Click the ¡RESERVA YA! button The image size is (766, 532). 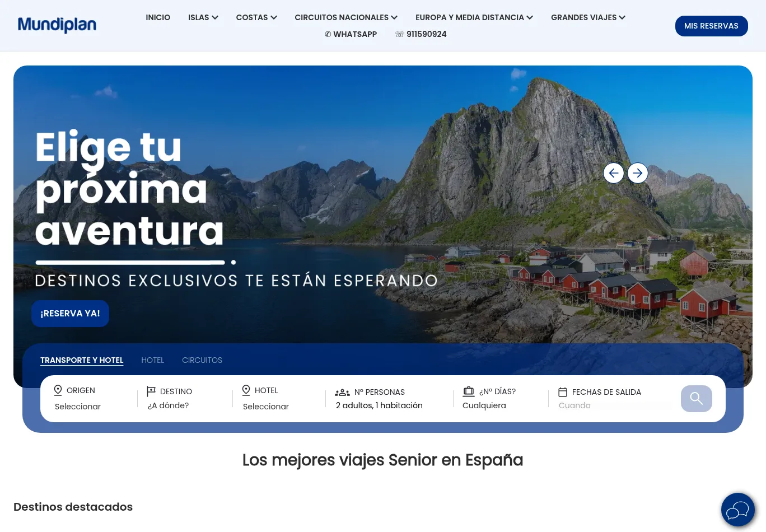(70, 314)
